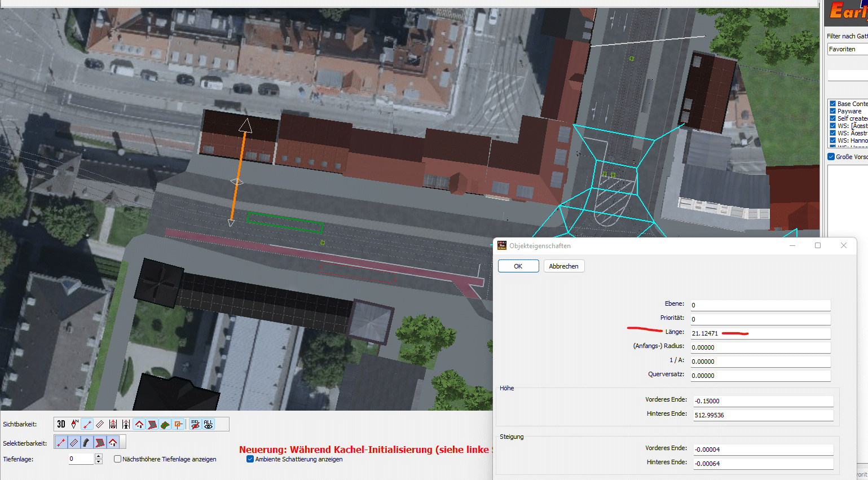The image size is (868, 480).
Task: Decrease Tiefenlage with down stepper arrow
Action: (99, 462)
